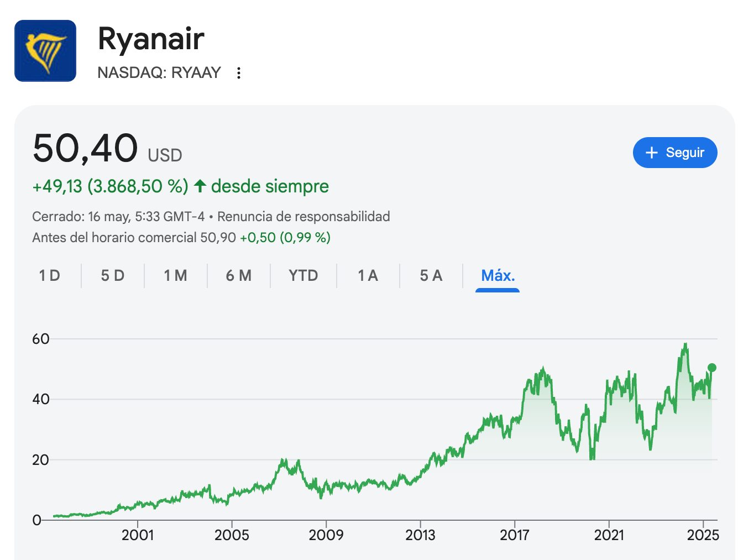Click the 2013 x-axis label
738x560 pixels.
tap(420, 535)
